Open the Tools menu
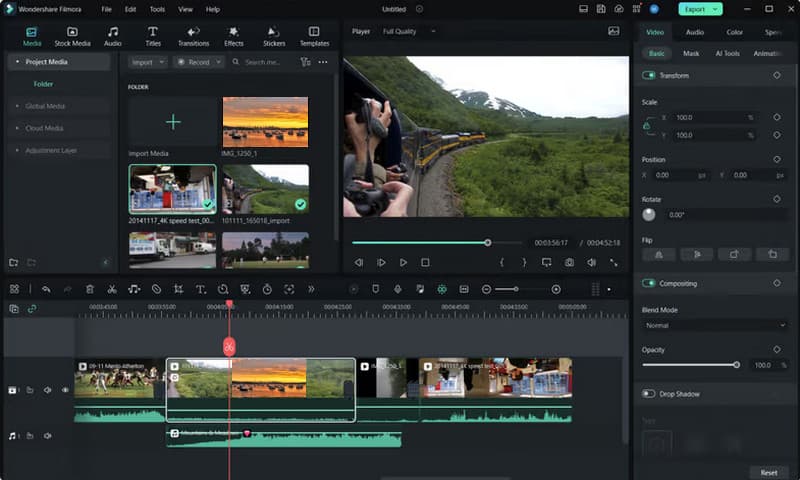The image size is (800, 480). [x=157, y=9]
